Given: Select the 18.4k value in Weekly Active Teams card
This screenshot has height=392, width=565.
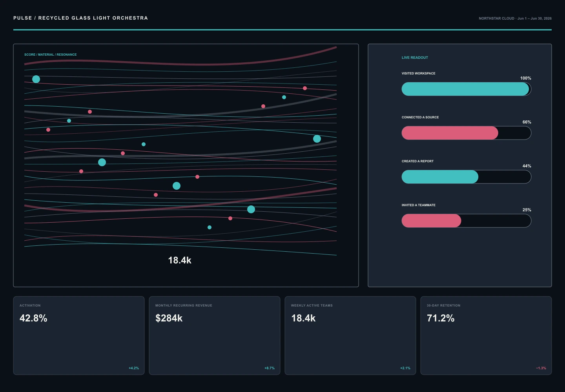Looking at the screenshot, I should click(x=303, y=318).
